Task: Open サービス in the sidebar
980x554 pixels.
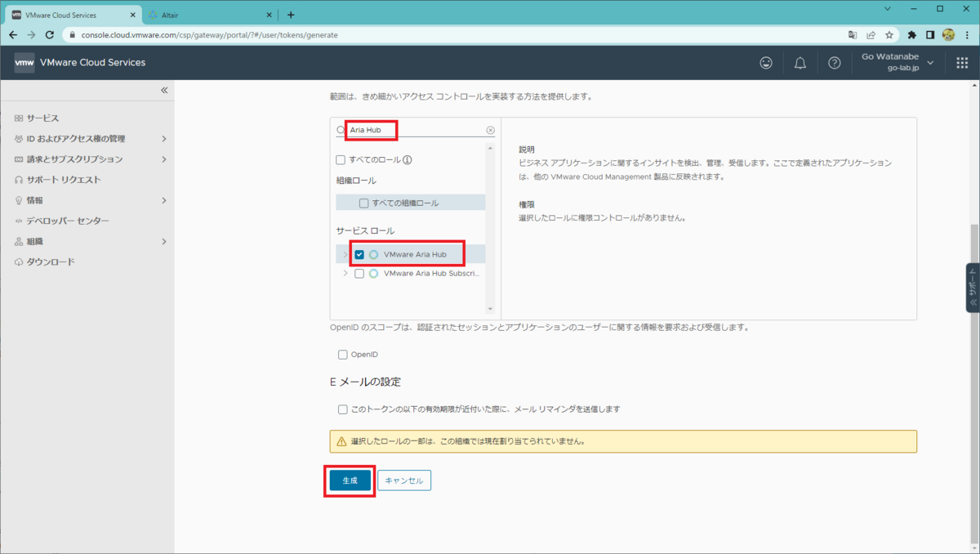Action: (42, 118)
